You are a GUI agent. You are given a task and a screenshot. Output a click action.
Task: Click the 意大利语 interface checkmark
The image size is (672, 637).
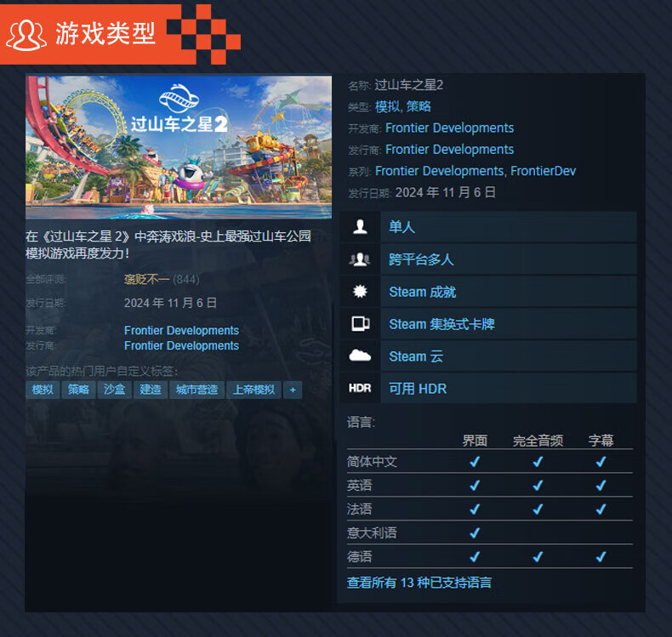pos(475,533)
